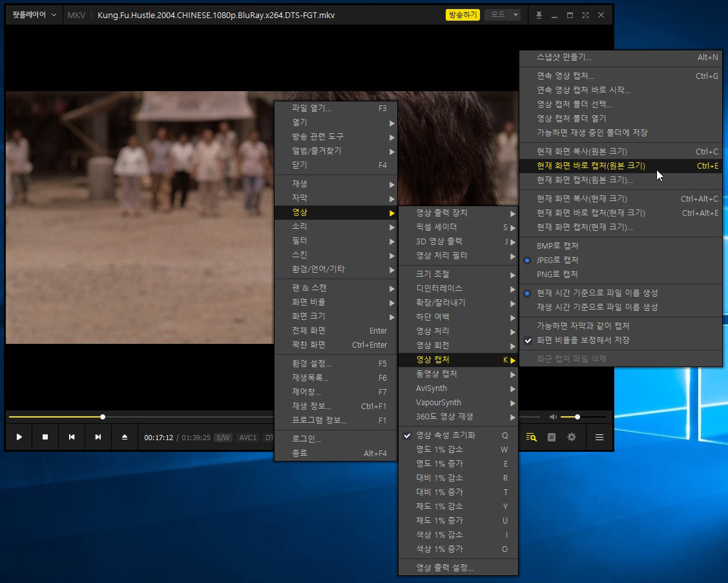The image size is (728, 583).
Task: Expand 방송 관련 도구 submenu
Action: 336,136
